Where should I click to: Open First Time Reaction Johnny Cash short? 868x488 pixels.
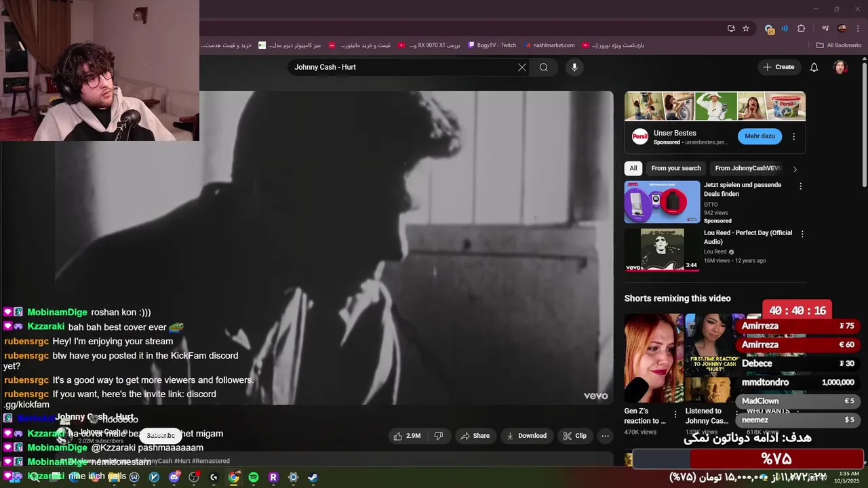[x=710, y=358]
